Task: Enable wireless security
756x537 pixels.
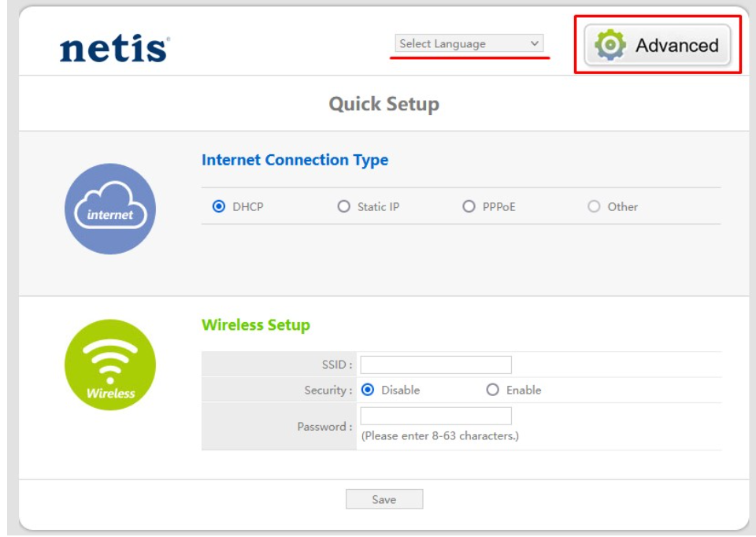Action: (x=493, y=390)
